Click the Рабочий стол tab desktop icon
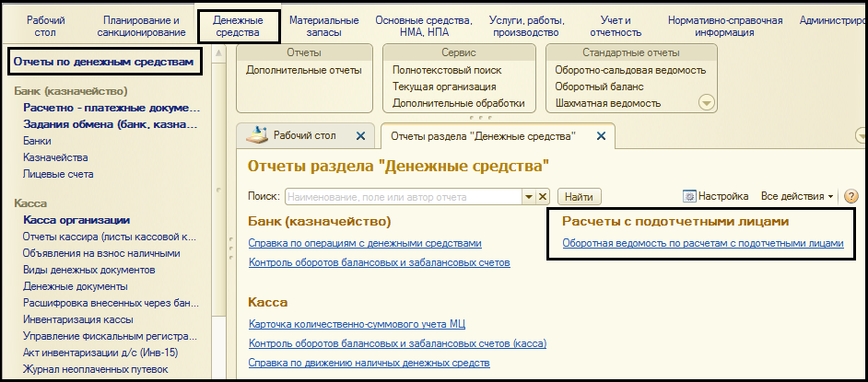This screenshot has width=868, height=382. 256,135
